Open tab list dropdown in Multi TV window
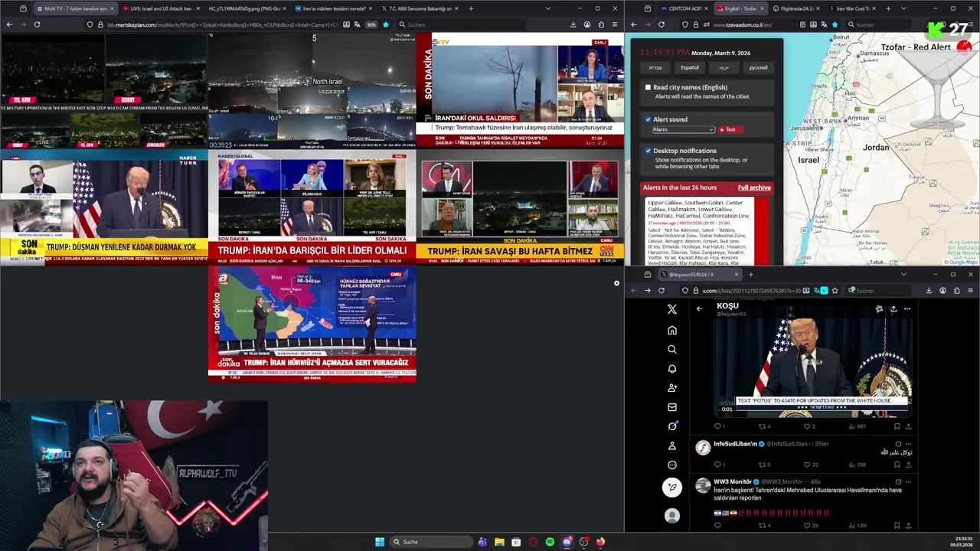980x551 pixels. pos(547,8)
